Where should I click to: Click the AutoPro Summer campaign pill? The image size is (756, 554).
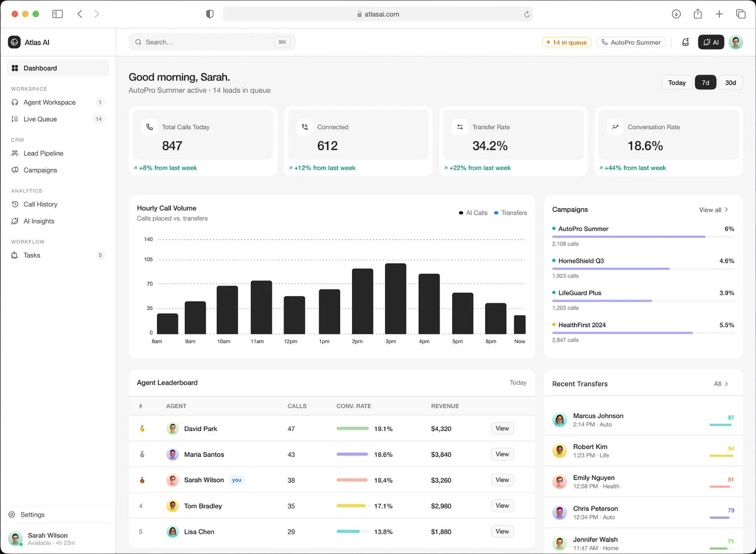point(631,42)
